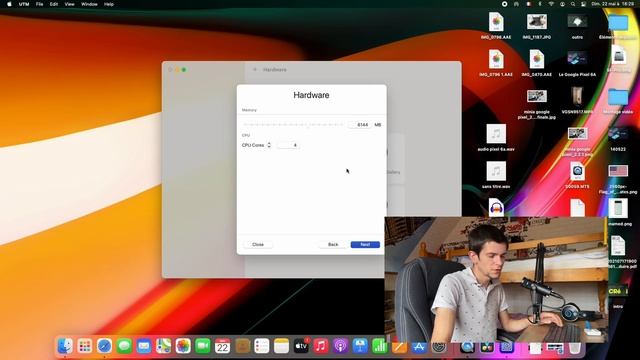Open Apple TV from the Dock
The image size is (640, 360).
click(301, 346)
